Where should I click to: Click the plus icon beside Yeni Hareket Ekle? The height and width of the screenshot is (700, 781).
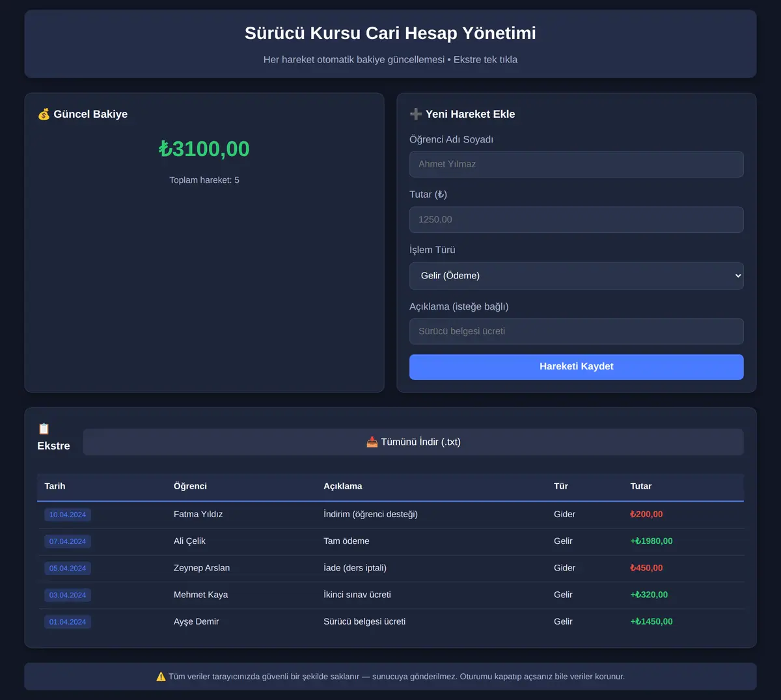(x=416, y=114)
